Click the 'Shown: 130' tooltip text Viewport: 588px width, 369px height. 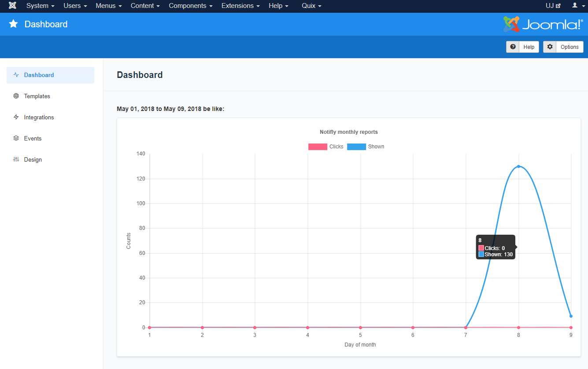coord(499,255)
